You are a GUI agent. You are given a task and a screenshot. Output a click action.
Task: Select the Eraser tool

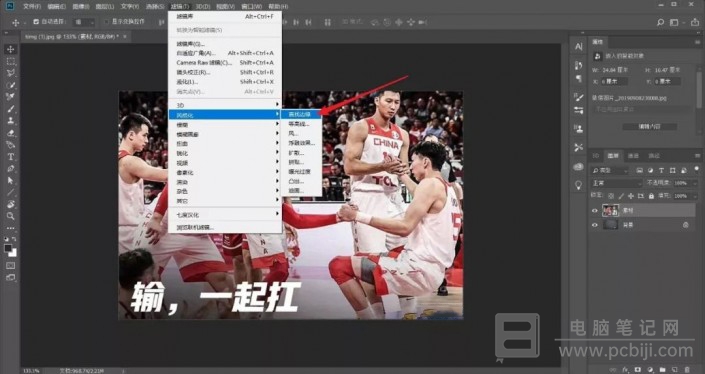(11, 133)
